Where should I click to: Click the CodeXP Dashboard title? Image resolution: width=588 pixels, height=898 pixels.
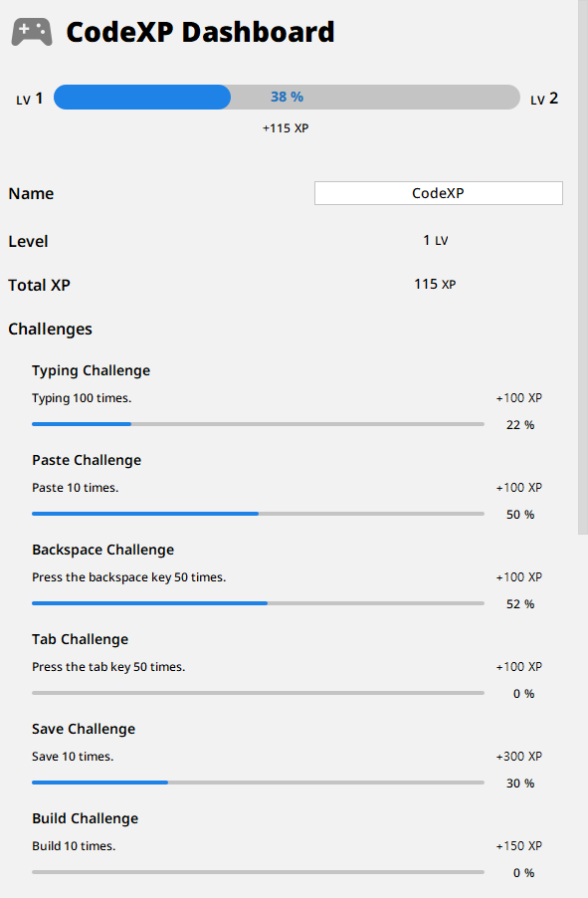pos(199,32)
